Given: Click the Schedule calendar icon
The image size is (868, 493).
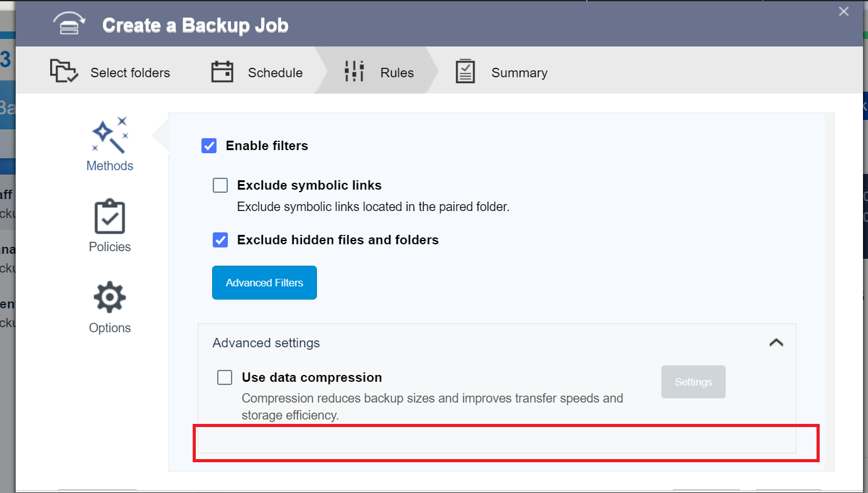Looking at the screenshot, I should [x=222, y=72].
